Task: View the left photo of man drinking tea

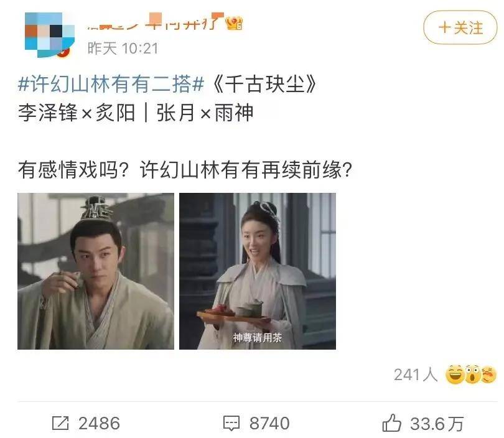Action: point(96,271)
